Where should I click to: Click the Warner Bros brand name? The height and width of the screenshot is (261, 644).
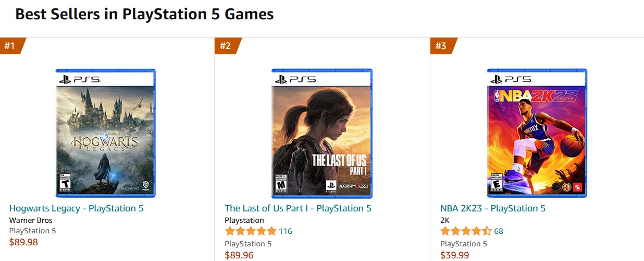point(31,220)
